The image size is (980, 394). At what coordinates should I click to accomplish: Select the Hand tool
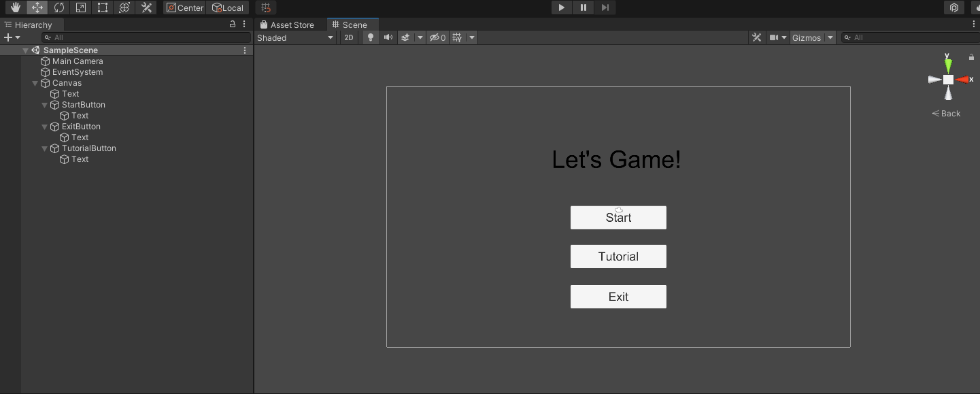point(15,7)
